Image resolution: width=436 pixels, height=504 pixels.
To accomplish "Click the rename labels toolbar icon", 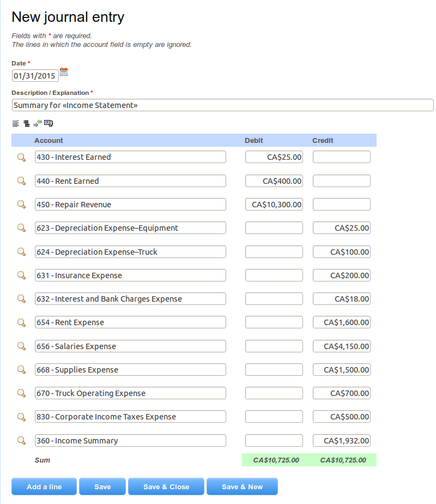I will coord(48,123).
